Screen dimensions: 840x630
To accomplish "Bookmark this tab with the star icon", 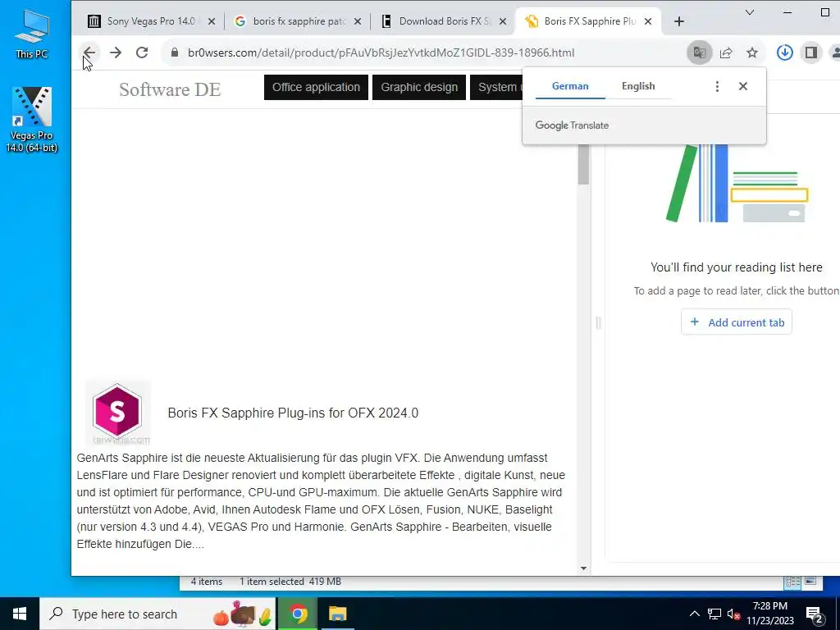I will pos(752,52).
